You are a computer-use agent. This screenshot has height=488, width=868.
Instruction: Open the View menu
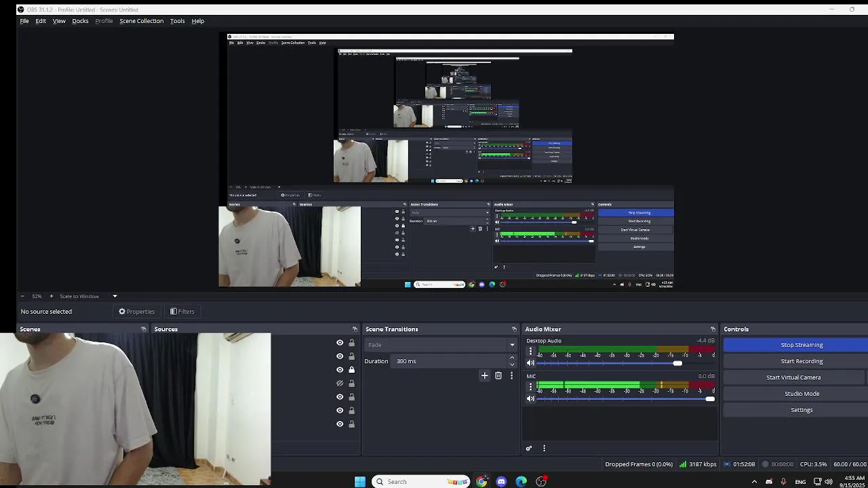click(x=59, y=21)
